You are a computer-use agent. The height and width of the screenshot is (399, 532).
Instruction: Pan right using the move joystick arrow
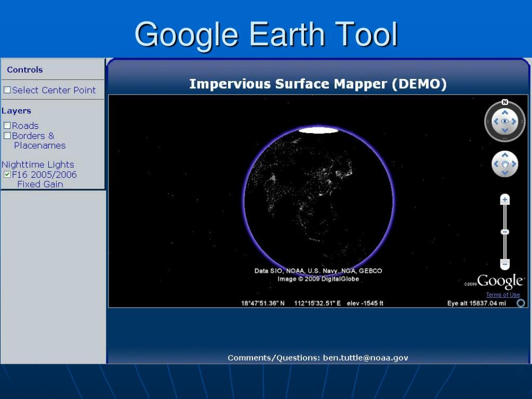514,164
